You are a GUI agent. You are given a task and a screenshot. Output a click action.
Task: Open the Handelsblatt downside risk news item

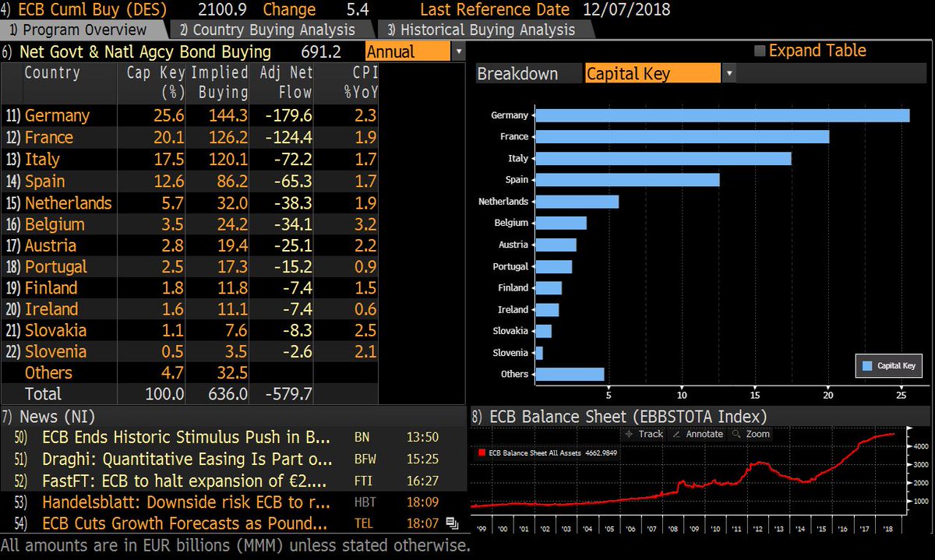coord(185,502)
